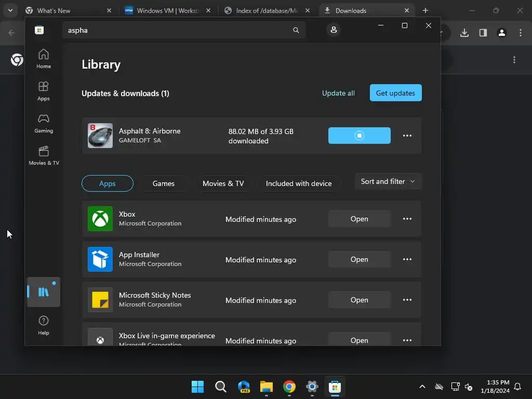
Task: Open more options for Microsoft Sticky Notes
Action: coord(407,300)
